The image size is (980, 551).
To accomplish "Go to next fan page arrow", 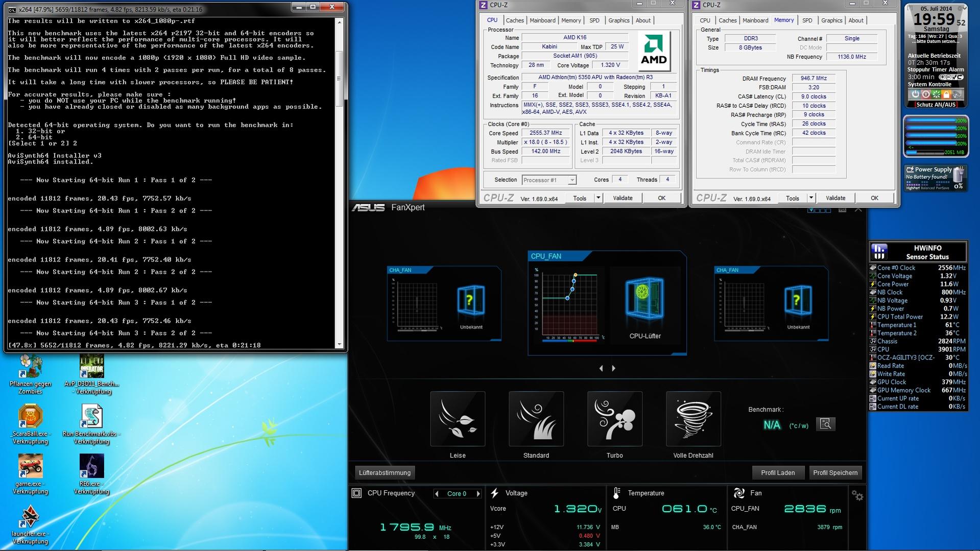I will click(x=613, y=368).
